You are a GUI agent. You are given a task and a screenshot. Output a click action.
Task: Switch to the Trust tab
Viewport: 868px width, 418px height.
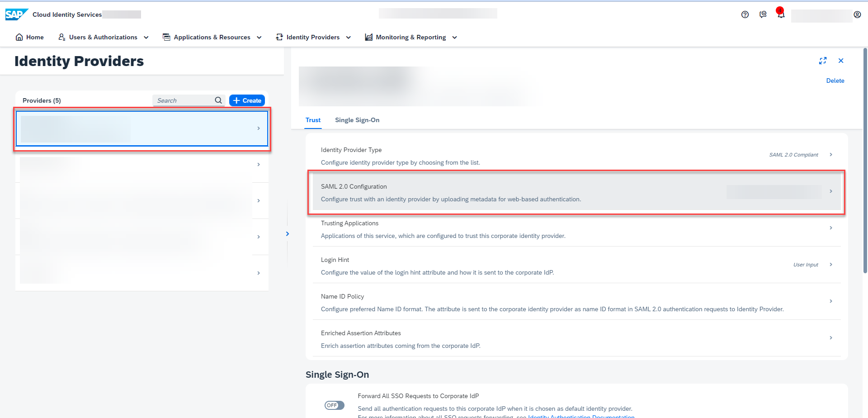click(x=313, y=120)
